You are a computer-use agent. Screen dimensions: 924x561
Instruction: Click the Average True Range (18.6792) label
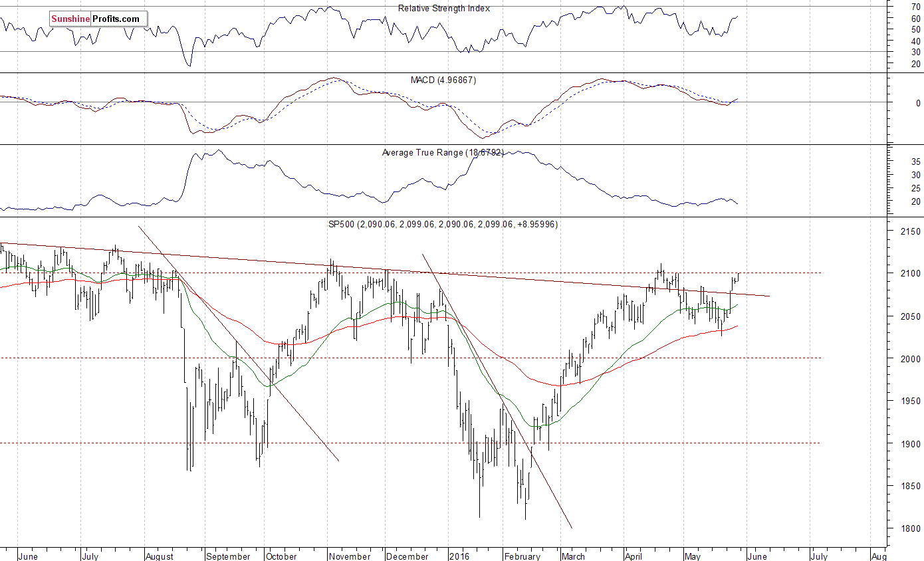[x=443, y=152]
